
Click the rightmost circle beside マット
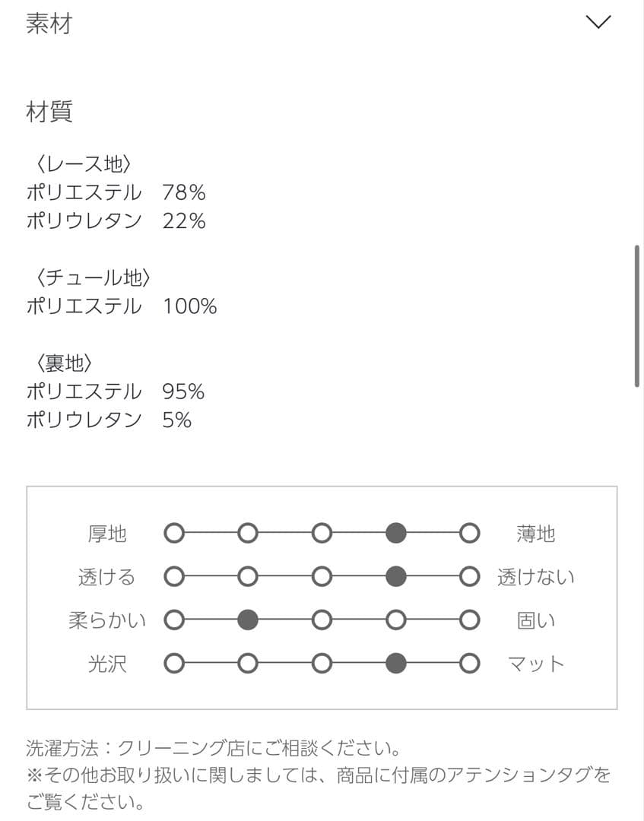point(468,662)
